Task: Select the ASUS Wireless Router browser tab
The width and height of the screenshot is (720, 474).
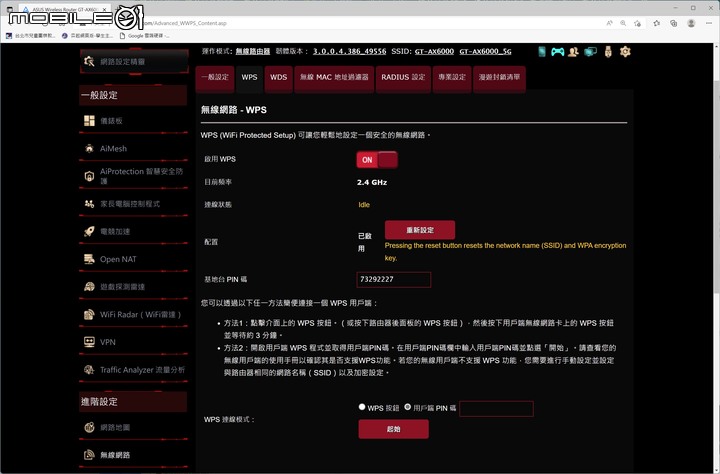Action: [x=64, y=9]
